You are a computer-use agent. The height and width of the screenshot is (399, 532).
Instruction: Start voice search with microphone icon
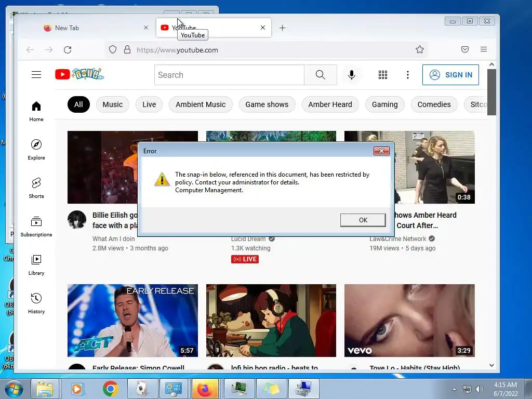click(352, 75)
